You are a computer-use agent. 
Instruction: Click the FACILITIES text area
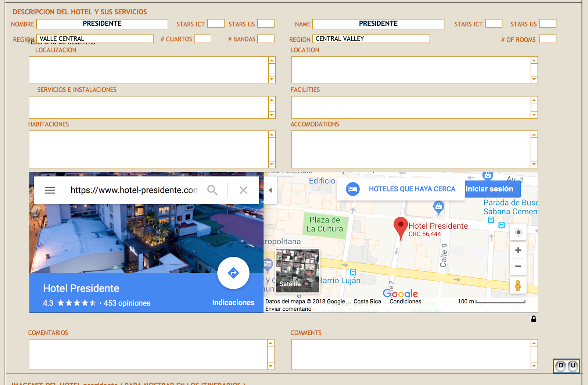(411, 107)
